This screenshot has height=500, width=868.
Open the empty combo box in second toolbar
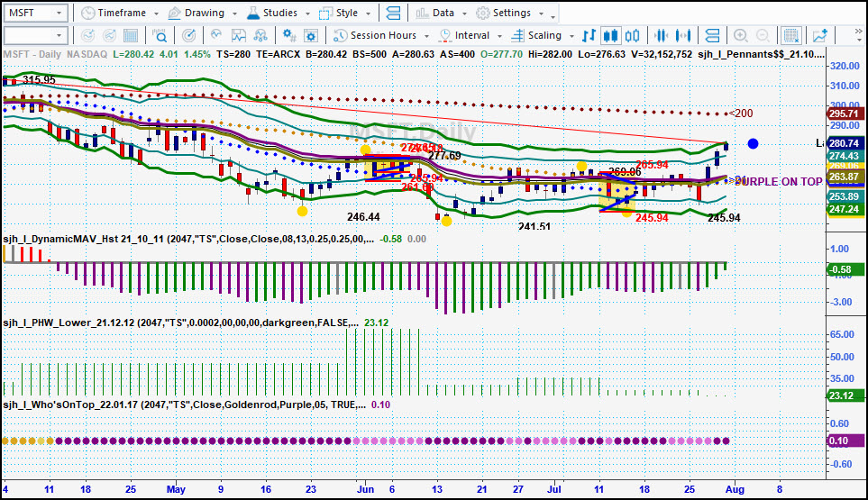[x=36, y=35]
